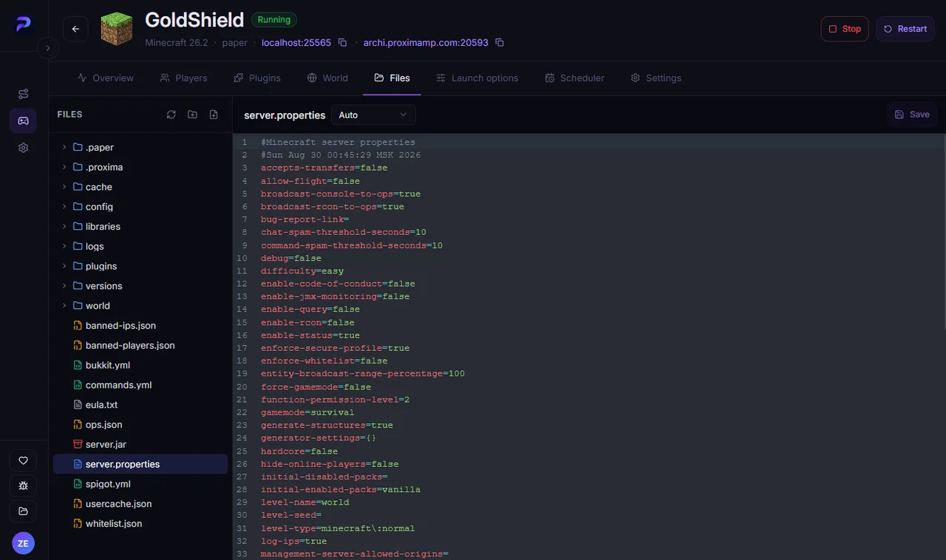Viewport: 946px width, 560px height.
Task: Place cursor on the difficulty=easy line
Action: tap(302, 271)
